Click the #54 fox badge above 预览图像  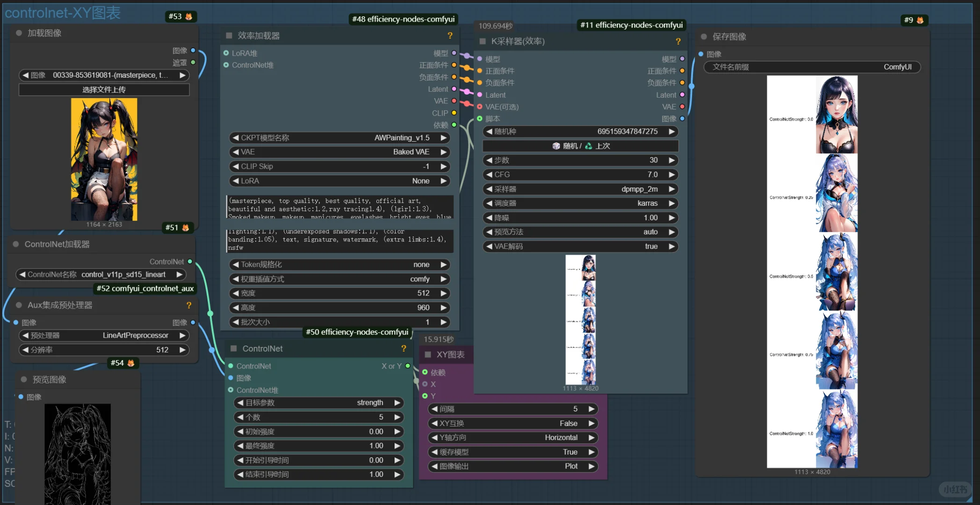coord(131,363)
